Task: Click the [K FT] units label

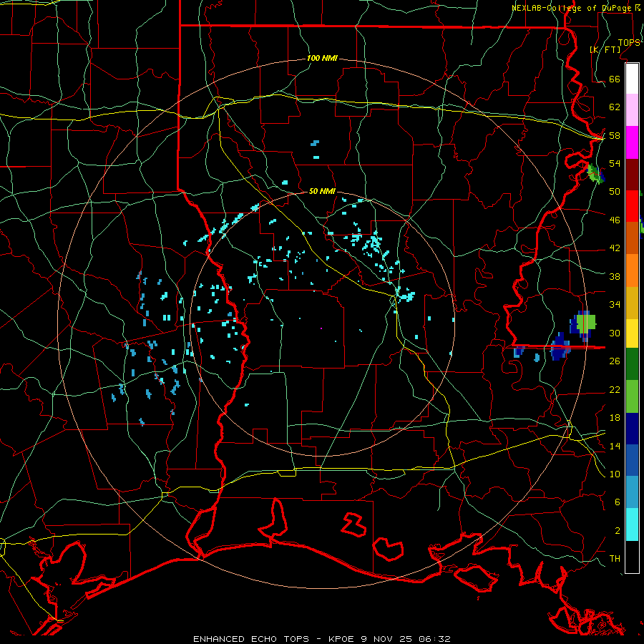Action: pyautogui.click(x=605, y=49)
